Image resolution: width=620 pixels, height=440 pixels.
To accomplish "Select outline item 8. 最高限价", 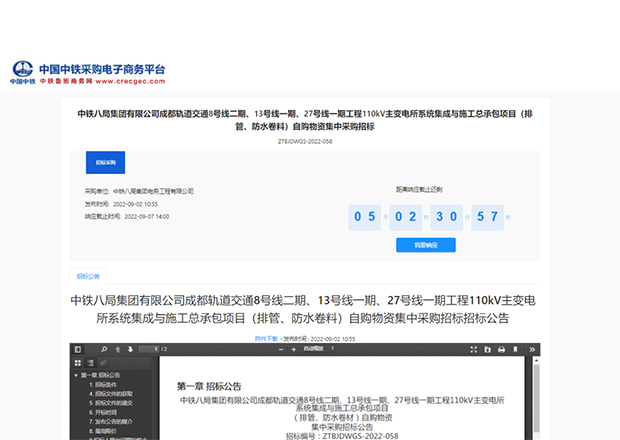I will coord(103,431).
